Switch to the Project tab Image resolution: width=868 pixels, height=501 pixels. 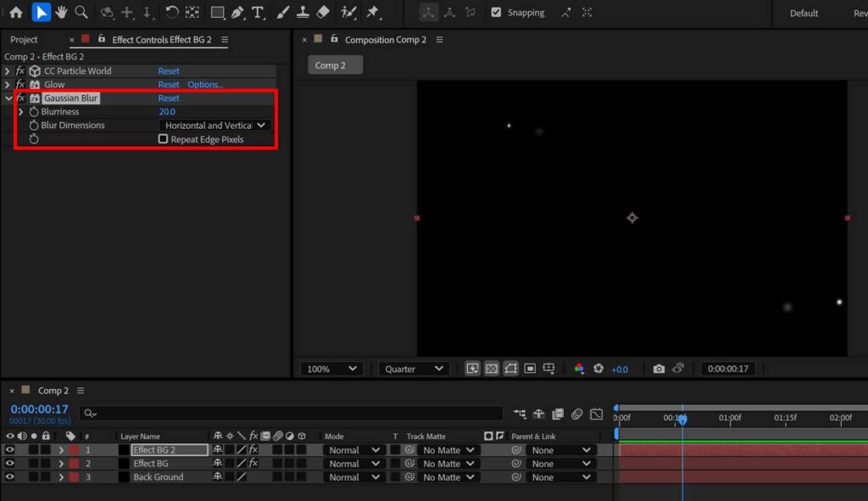(24, 40)
